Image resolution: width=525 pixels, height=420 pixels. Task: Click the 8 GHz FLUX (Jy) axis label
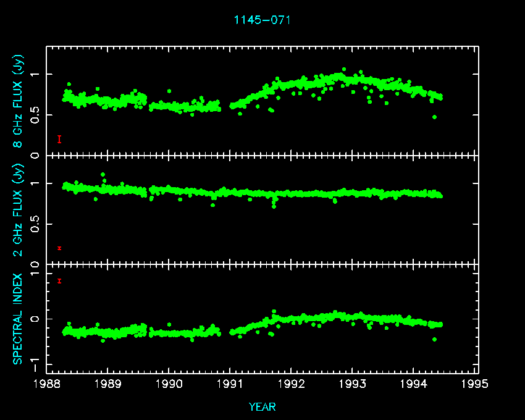click(x=19, y=102)
